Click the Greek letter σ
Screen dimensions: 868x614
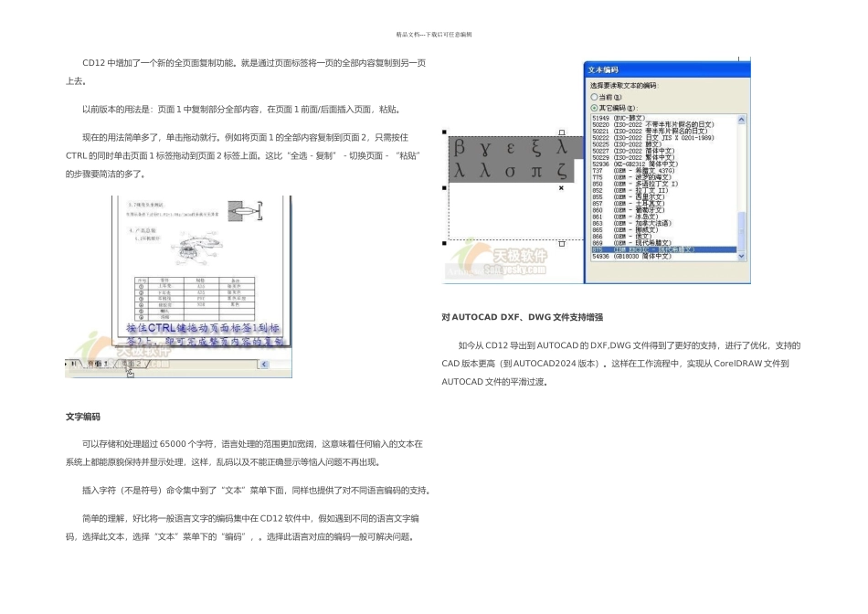coord(511,171)
